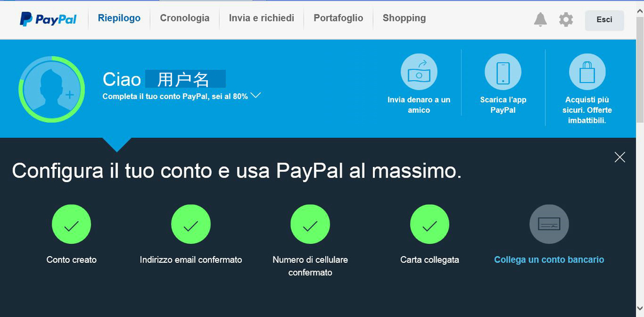Click the Esci button
Image resolution: width=644 pixels, height=317 pixels.
tap(604, 20)
